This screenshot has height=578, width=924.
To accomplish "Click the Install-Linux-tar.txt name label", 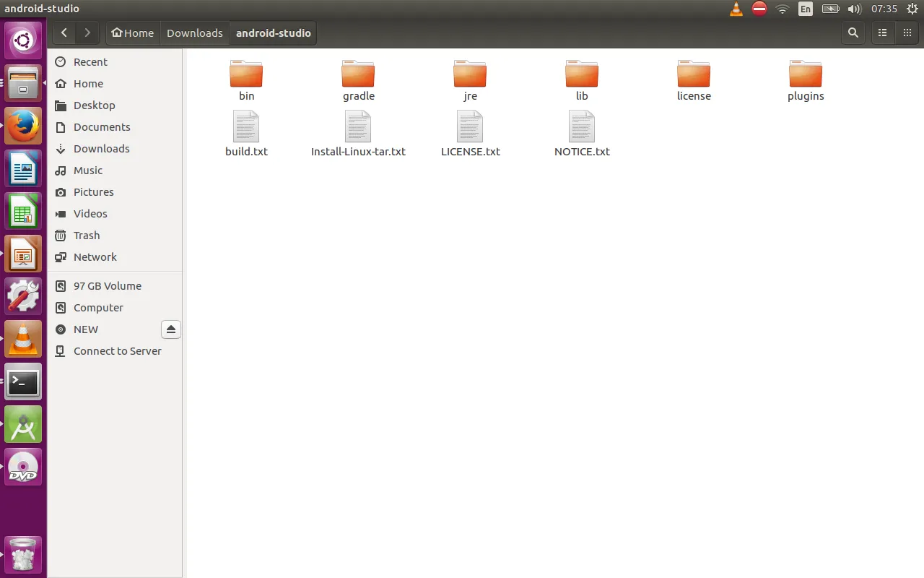I will pos(358,152).
